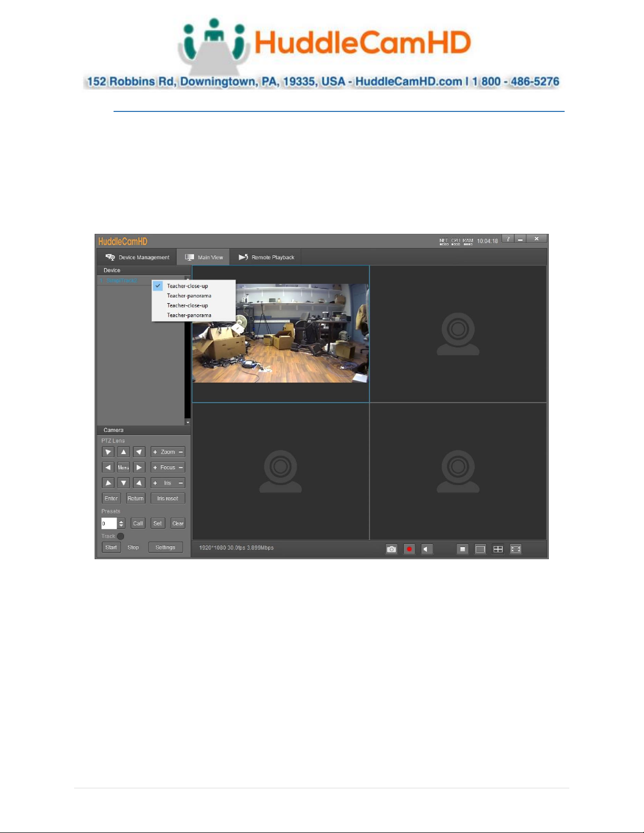Mute audio using the speaker icon
The image size is (644, 833).
point(427,549)
